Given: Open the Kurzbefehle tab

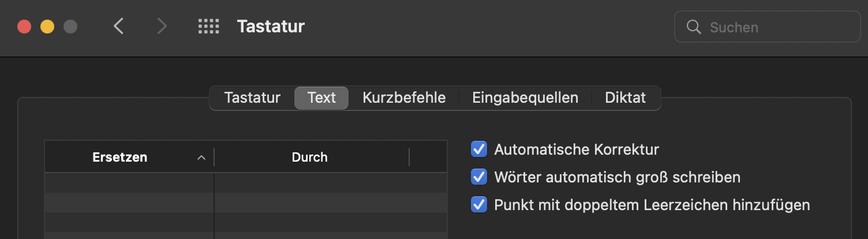Looking at the screenshot, I should pos(404,98).
